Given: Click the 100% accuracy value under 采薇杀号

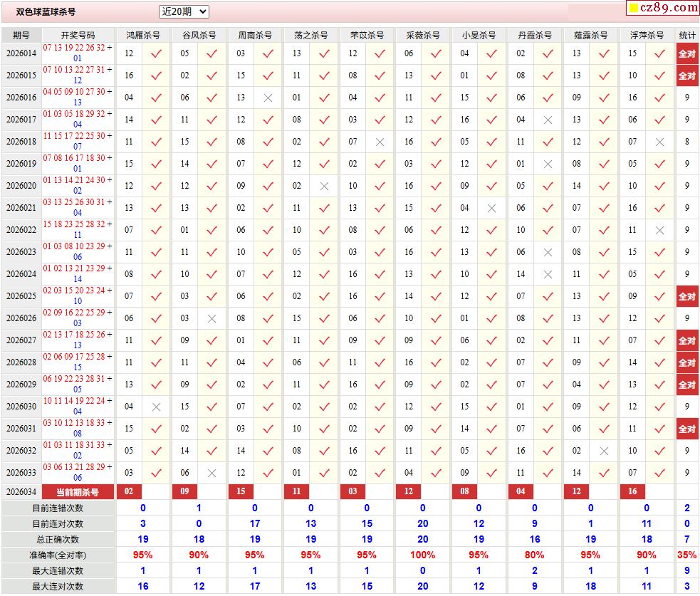Looking at the screenshot, I should tap(422, 555).
